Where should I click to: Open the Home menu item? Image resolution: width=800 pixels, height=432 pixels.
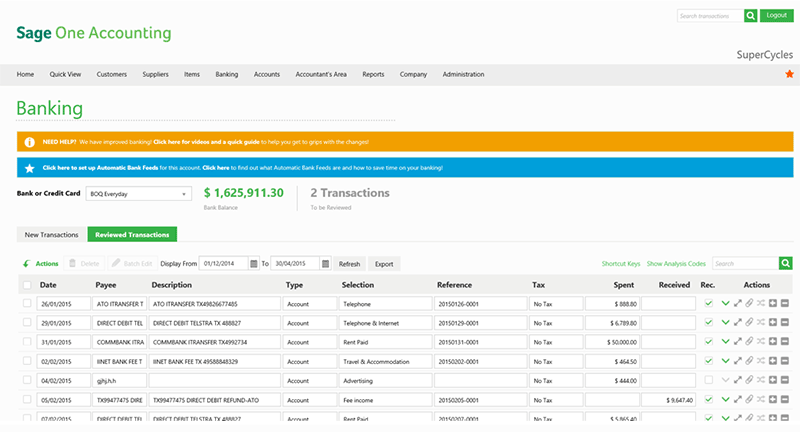(x=25, y=74)
